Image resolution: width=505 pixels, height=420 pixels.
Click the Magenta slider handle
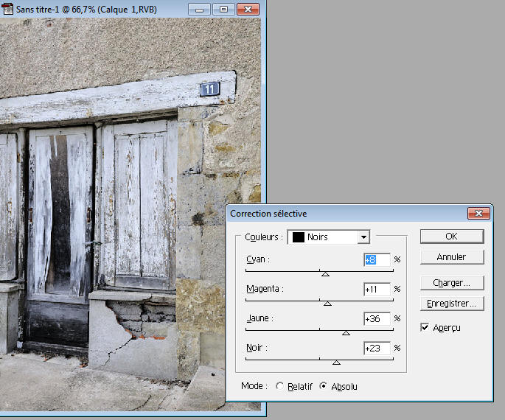pyautogui.click(x=327, y=304)
